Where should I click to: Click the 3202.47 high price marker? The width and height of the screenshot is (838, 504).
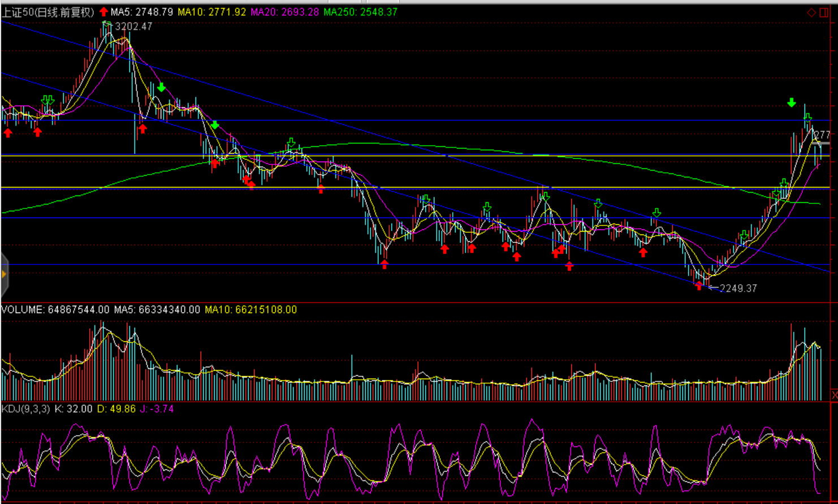[133, 27]
